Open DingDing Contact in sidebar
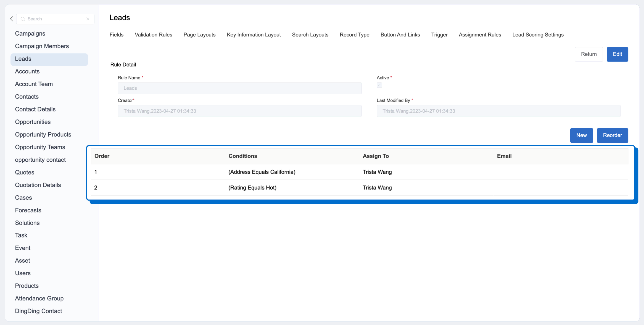The image size is (644, 325). pyautogui.click(x=38, y=311)
